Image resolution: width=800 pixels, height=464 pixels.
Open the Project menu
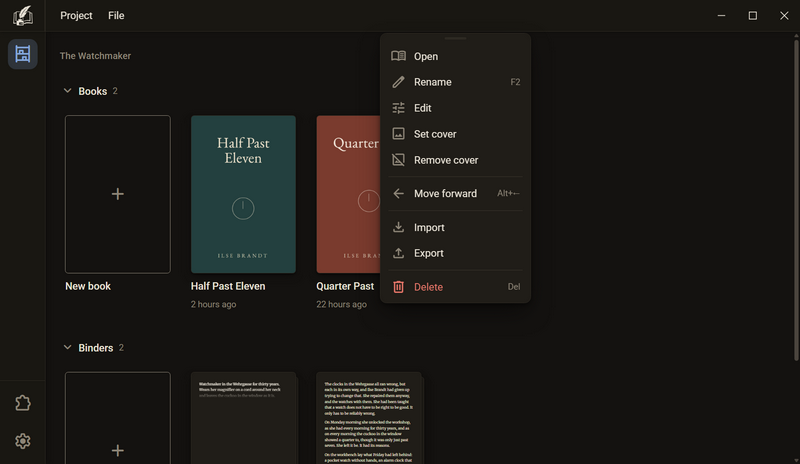[76, 16]
